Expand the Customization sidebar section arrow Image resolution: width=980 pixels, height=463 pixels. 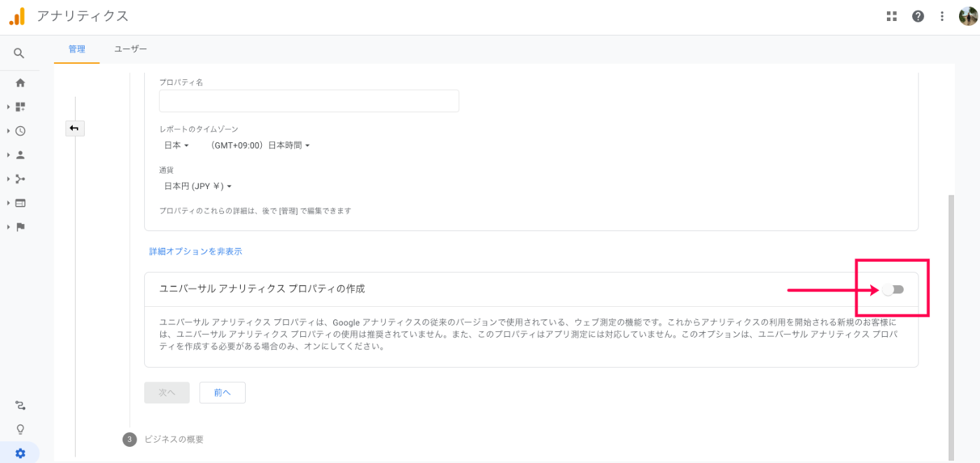8,107
